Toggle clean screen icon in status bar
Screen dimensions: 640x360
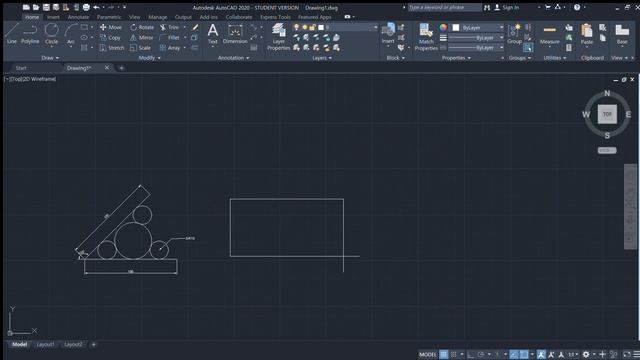[x=627, y=354]
